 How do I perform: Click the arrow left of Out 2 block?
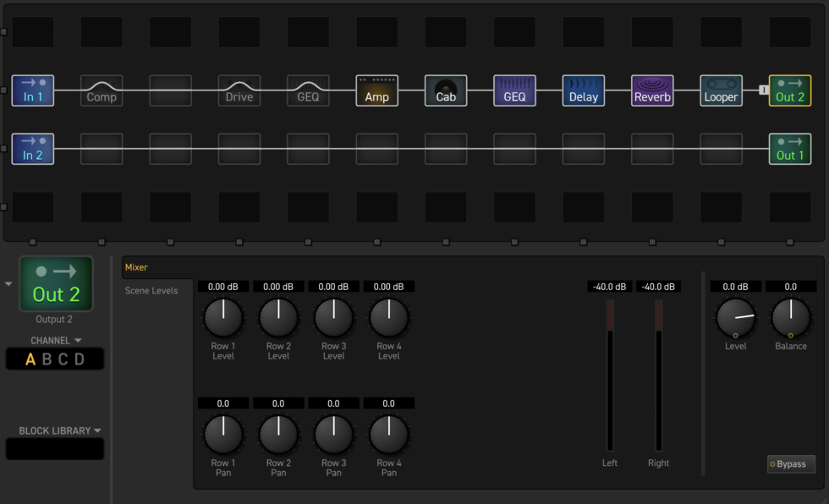click(9, 284)
